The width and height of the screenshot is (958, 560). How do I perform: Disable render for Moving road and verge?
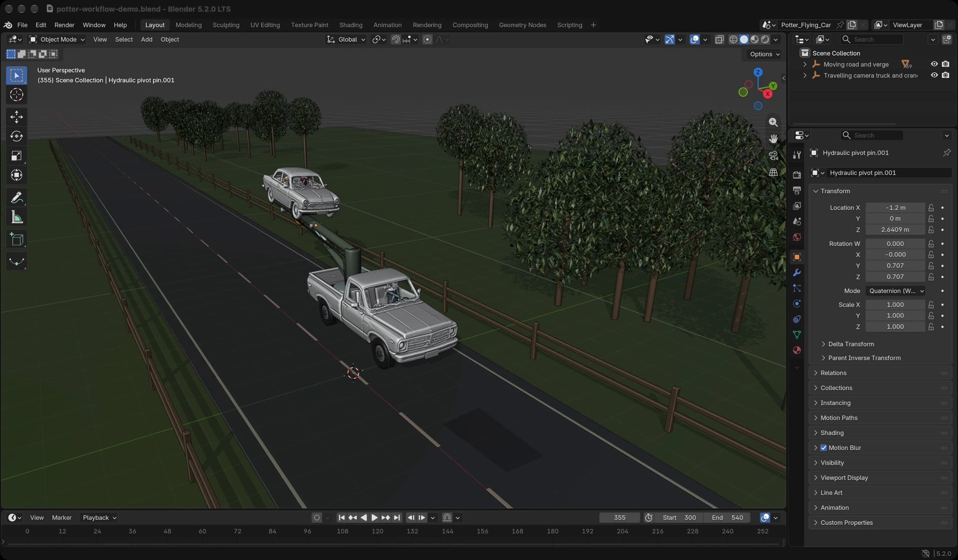click(945, 64)
